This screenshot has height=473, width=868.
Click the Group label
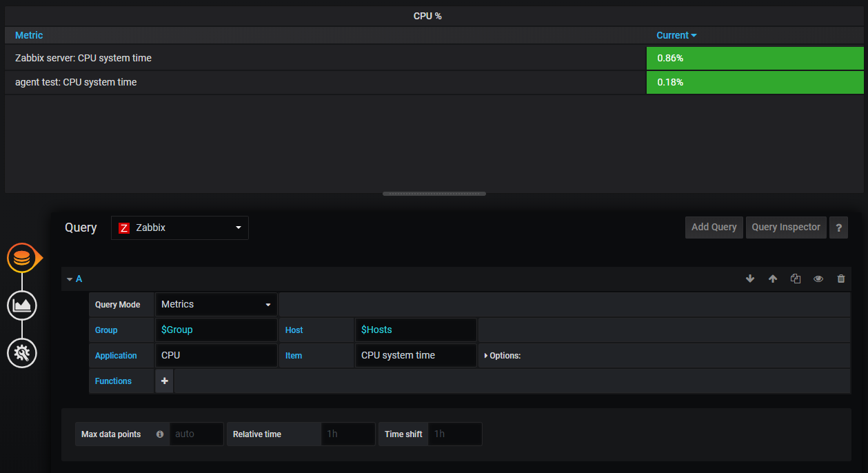pos(106,330)
